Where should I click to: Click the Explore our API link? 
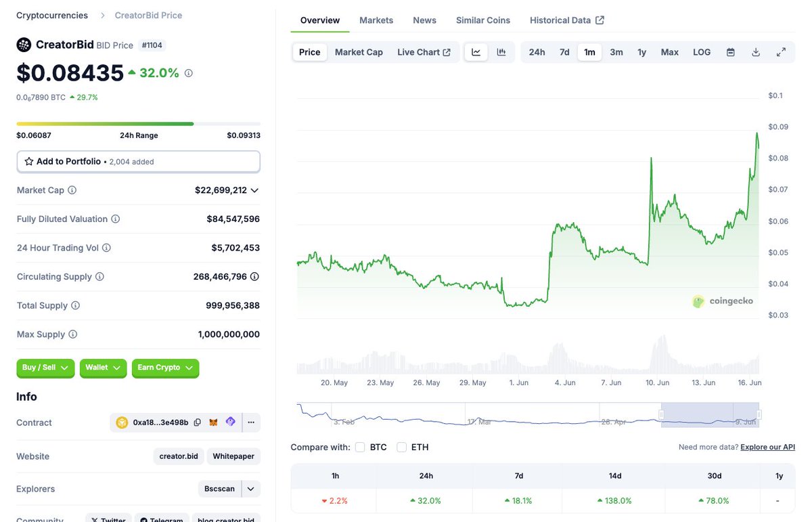[767, 448]
